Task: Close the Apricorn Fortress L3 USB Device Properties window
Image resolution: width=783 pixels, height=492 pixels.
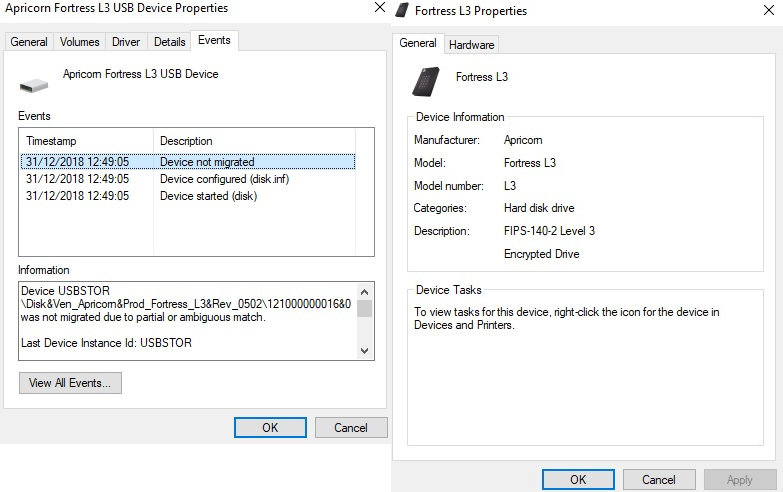Action: point(380,7)
